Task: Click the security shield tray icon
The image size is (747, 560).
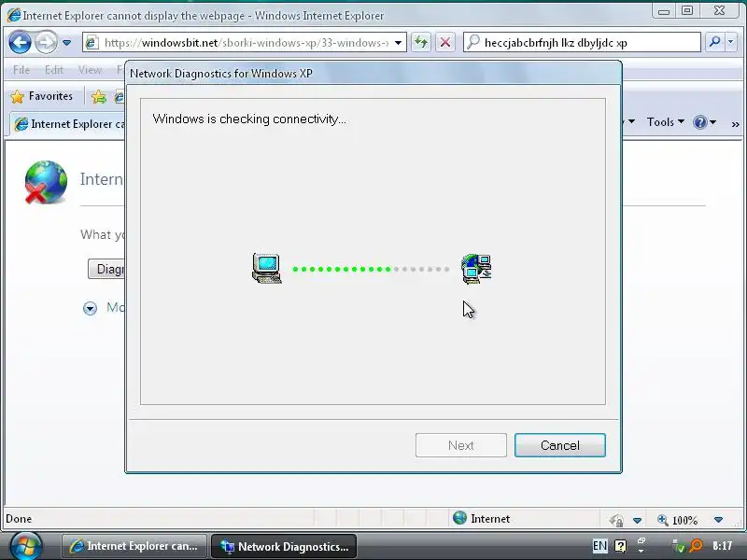Action: 679,546
